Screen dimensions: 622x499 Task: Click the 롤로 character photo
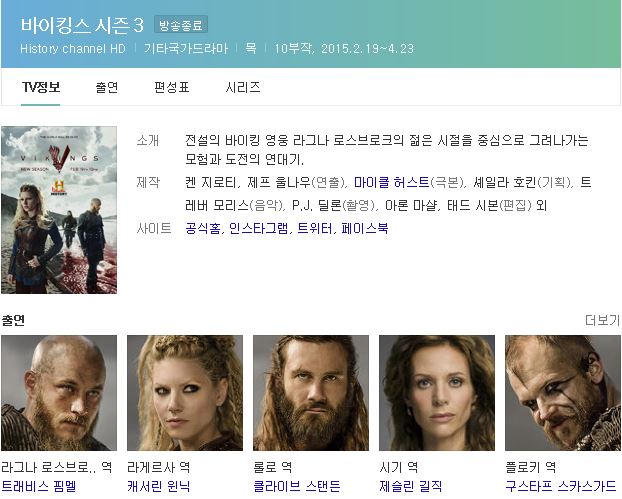(x=311, y=393)
